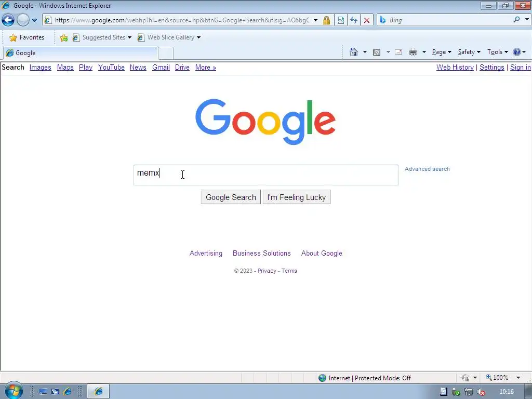Image resolution: width=532 pixels, height=399 pixels.
Task: Click the Read Mail icon
Action: 398,52
